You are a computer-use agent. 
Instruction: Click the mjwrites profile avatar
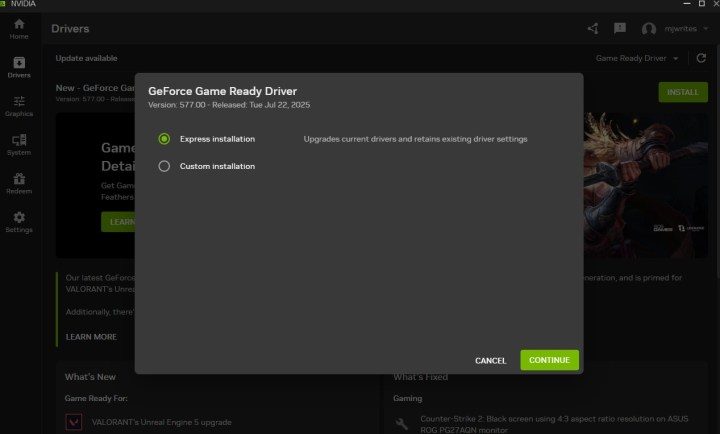pos(649,29)
